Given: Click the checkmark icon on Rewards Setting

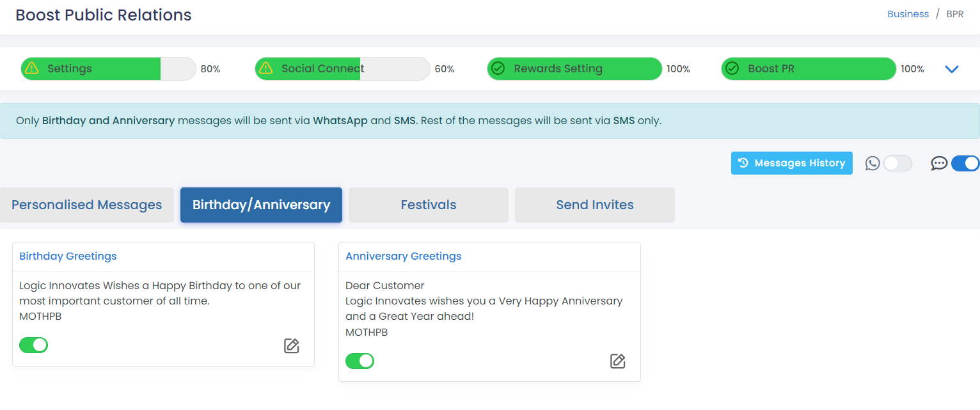Looking at the screenshot, I should (x=498, y=68).
